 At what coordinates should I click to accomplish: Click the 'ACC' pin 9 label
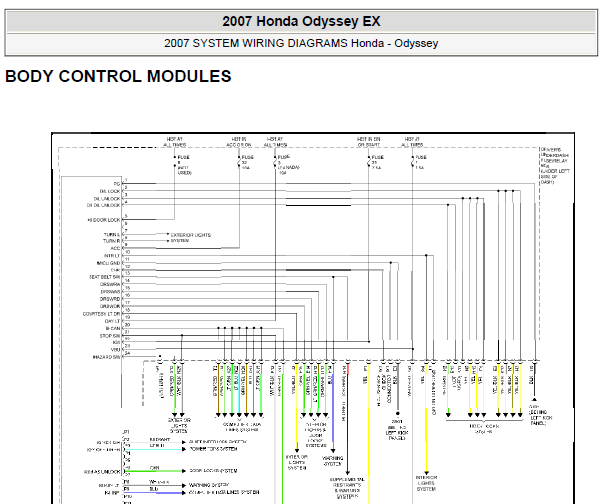[115, 248]
